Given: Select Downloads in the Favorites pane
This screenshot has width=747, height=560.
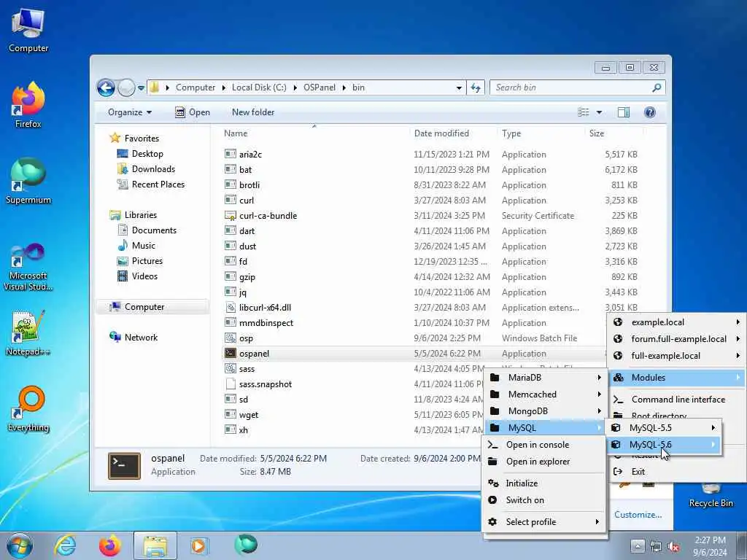Looking at the screenshot, I should point(153,169).
